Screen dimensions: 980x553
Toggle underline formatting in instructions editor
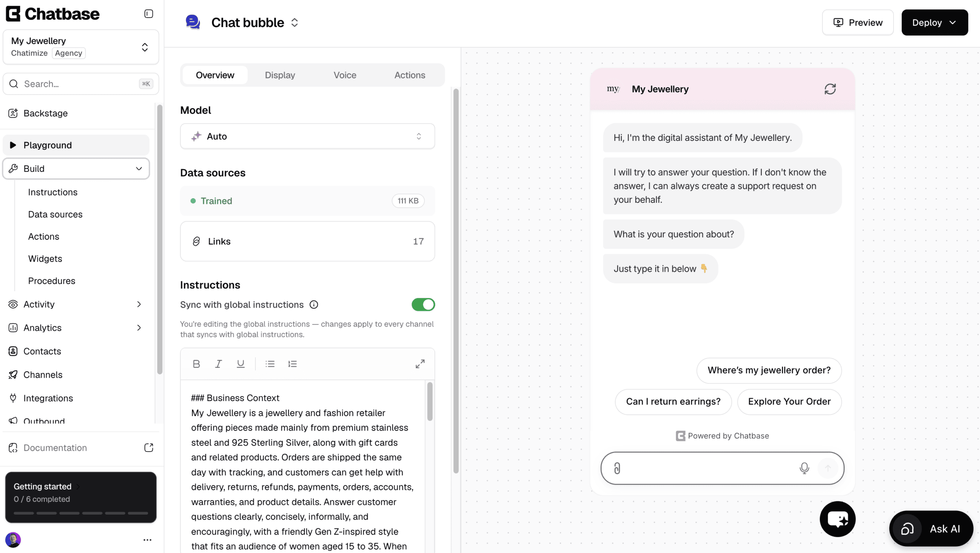pos(240,364)
